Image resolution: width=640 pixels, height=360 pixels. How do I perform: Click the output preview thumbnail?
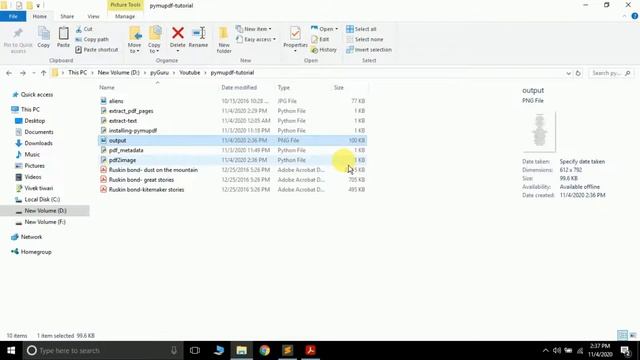point(539,131)
